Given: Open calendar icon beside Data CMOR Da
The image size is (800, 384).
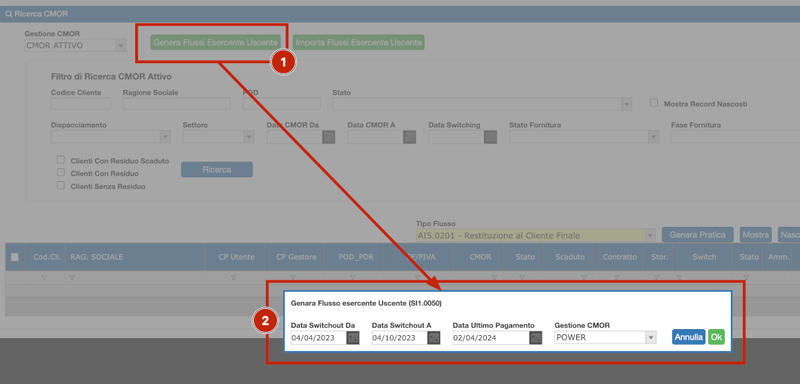Looking at the screenshot, I should [329, 137].
